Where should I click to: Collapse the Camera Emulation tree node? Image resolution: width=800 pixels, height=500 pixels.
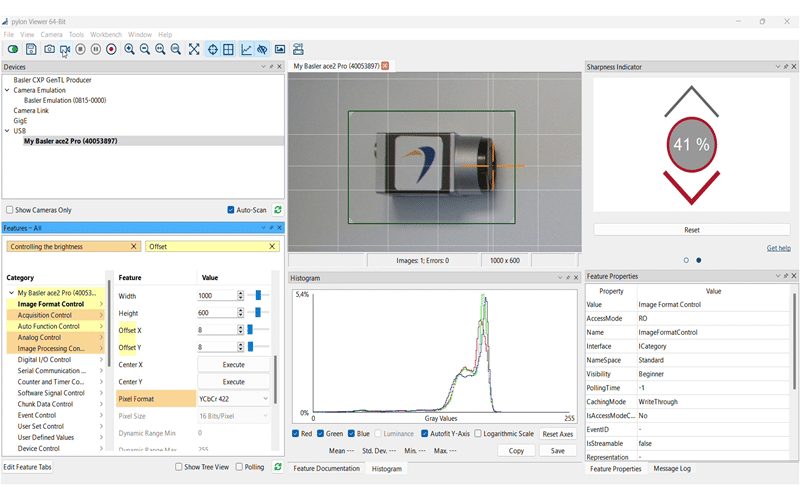pyautogui.click(x=7, y=90)
